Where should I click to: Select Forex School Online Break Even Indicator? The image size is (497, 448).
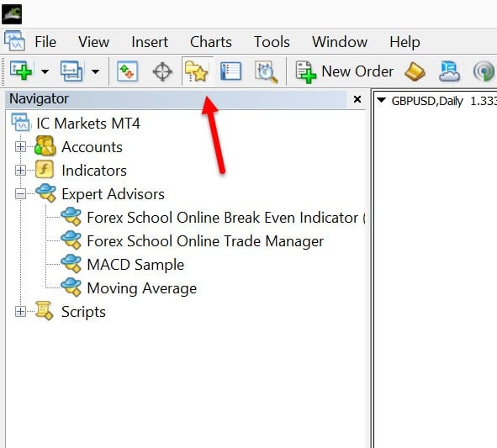tap(225, 218)
